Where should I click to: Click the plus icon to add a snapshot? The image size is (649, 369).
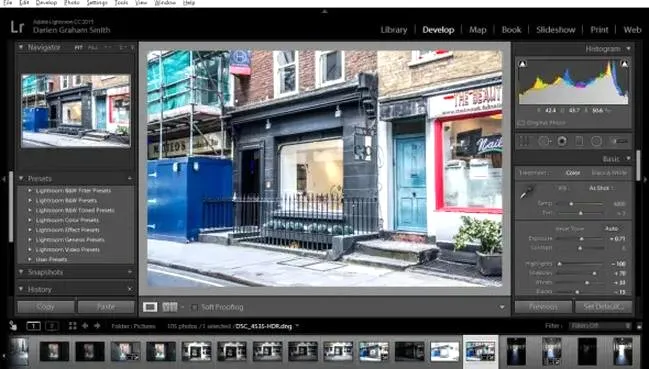pyautogui.click(x=130, y=272)
